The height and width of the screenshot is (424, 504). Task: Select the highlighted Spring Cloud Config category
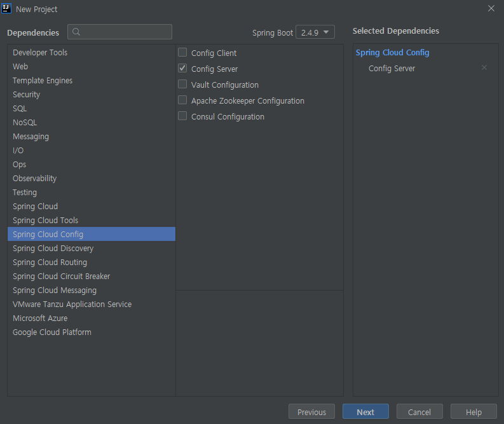[92, 234]
